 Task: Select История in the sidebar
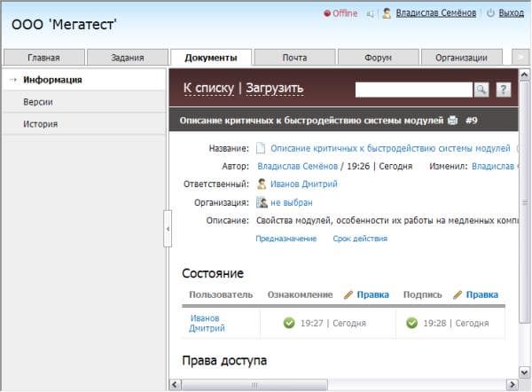[x=84, y=124]
